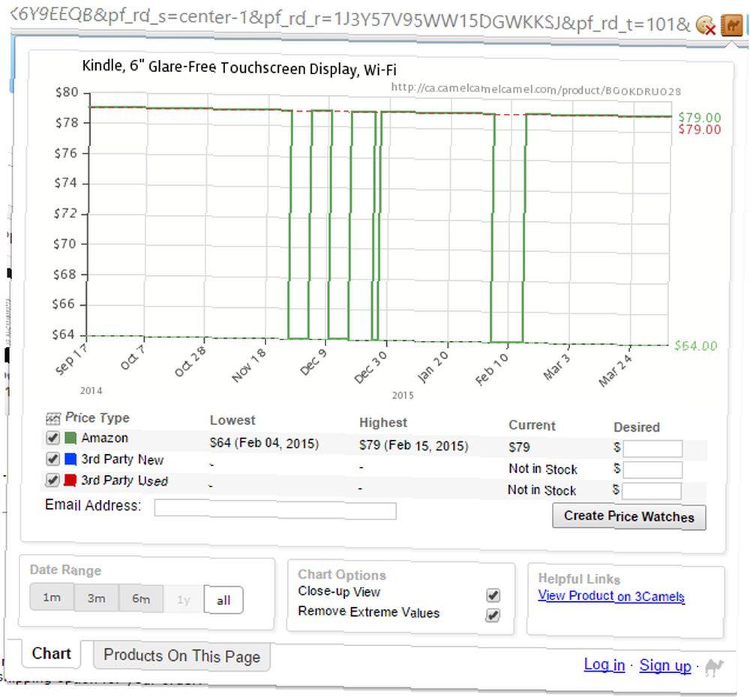
Task: Click the camelcamelcamel product URL on chart
Action: point(536,89)
